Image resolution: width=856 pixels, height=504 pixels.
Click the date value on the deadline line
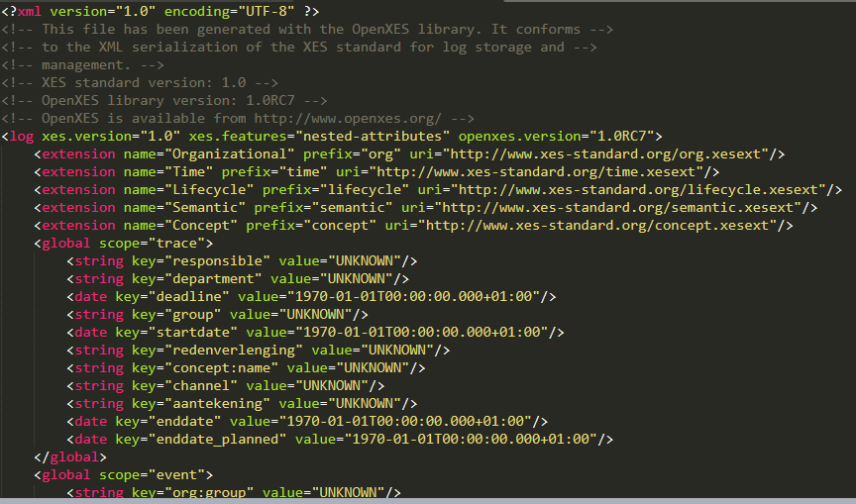point(413,296)
